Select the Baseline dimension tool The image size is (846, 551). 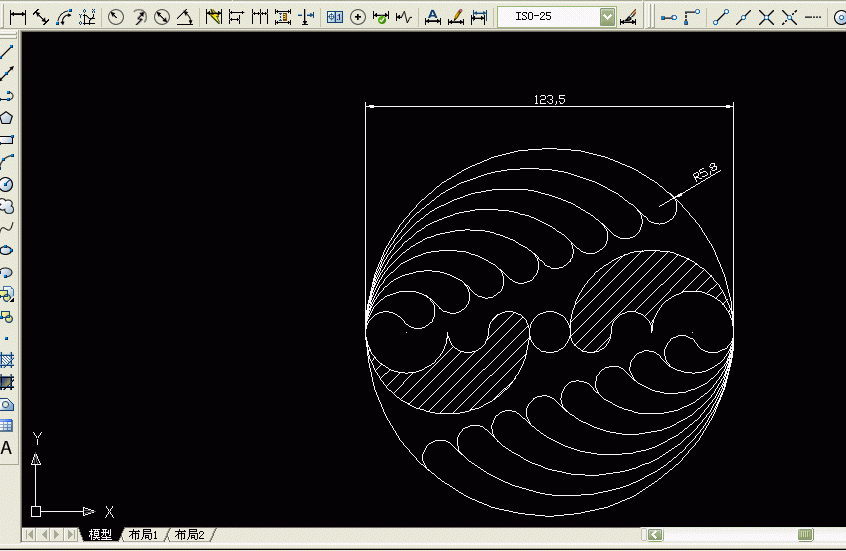pos(236,17)
